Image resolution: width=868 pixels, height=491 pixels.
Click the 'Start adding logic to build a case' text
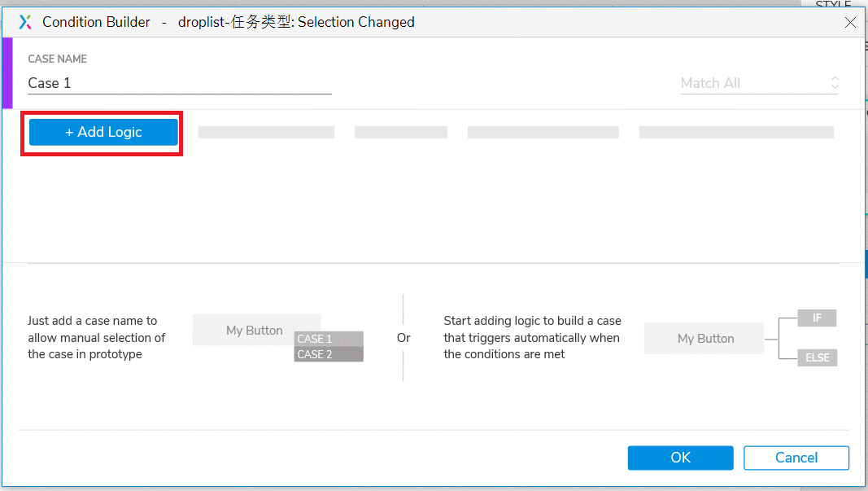click(x=532, y=337)
